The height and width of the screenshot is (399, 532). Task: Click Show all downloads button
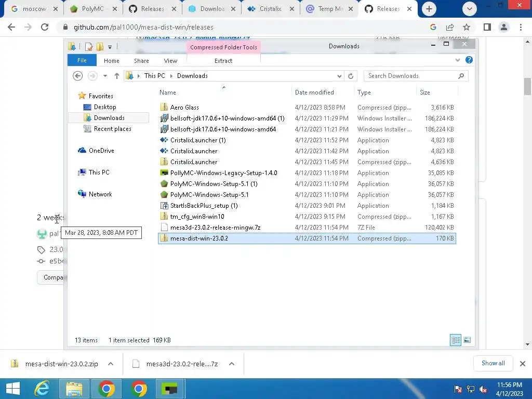click(x=493, y=363)
